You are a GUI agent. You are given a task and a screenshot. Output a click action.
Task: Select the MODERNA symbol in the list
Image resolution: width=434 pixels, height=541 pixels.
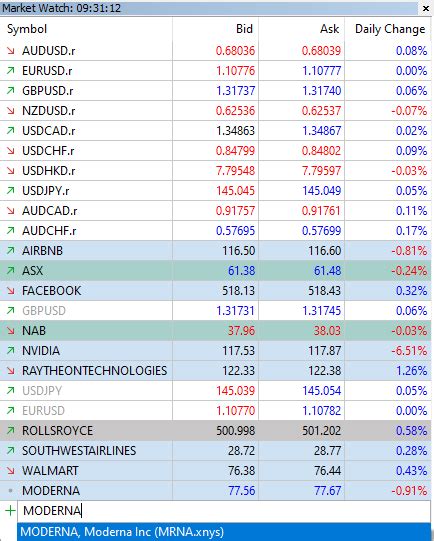tap(51, 490)
